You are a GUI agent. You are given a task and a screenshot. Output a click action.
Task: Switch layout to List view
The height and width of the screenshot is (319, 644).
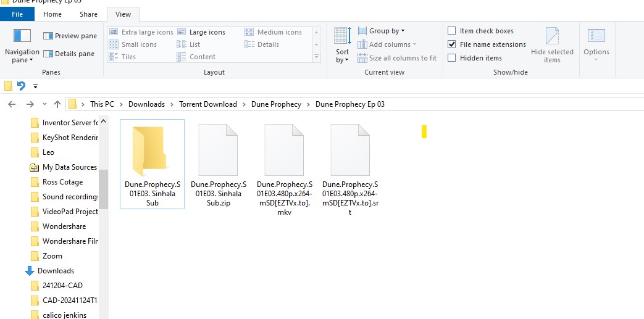(188, 44)
